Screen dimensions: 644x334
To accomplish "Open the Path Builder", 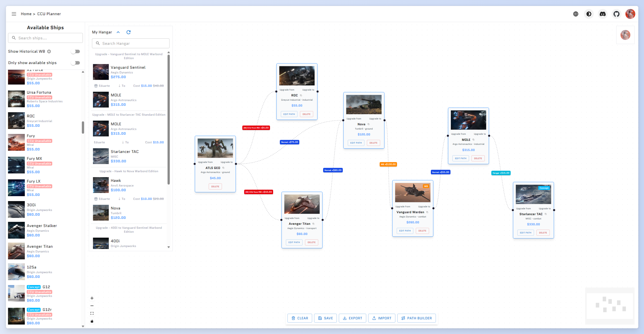I will pyautogui.click(x=416, y=318).
